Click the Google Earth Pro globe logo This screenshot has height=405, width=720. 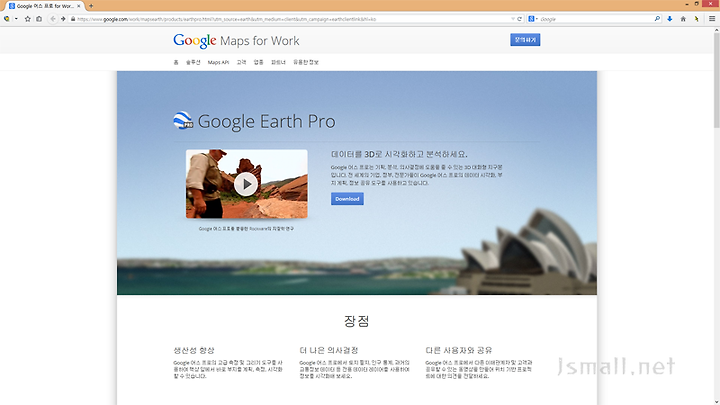click(183, 120)
